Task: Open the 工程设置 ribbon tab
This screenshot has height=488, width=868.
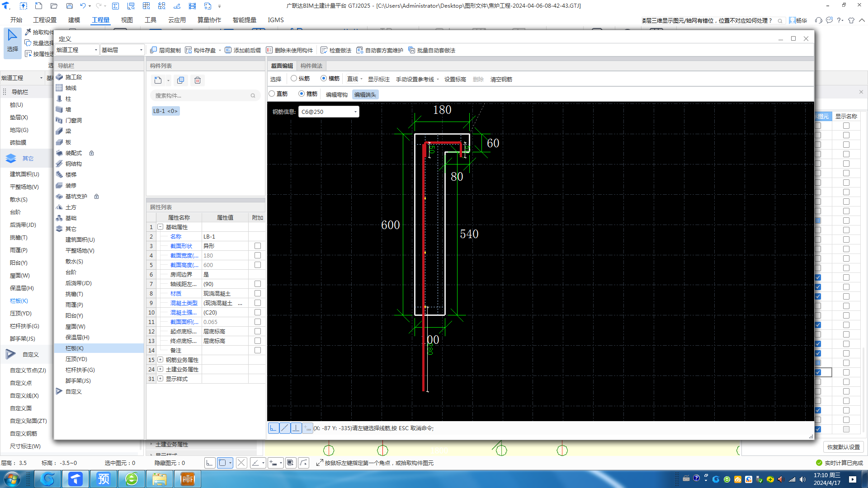Action: tap(45, 20)
